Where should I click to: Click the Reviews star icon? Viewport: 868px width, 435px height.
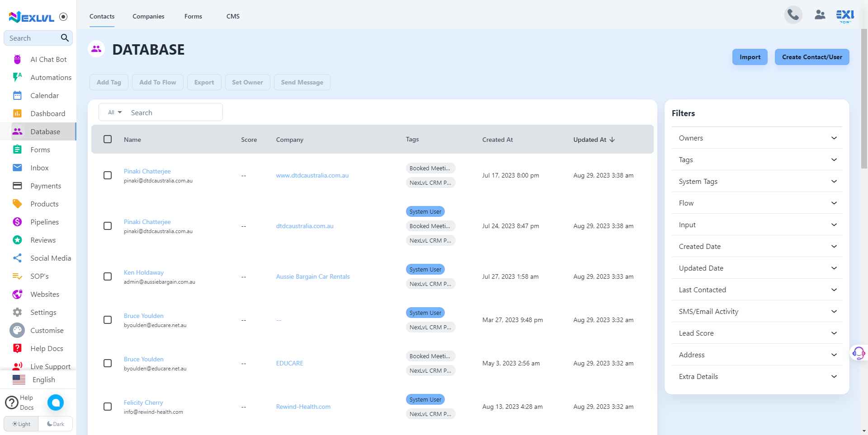17,240
